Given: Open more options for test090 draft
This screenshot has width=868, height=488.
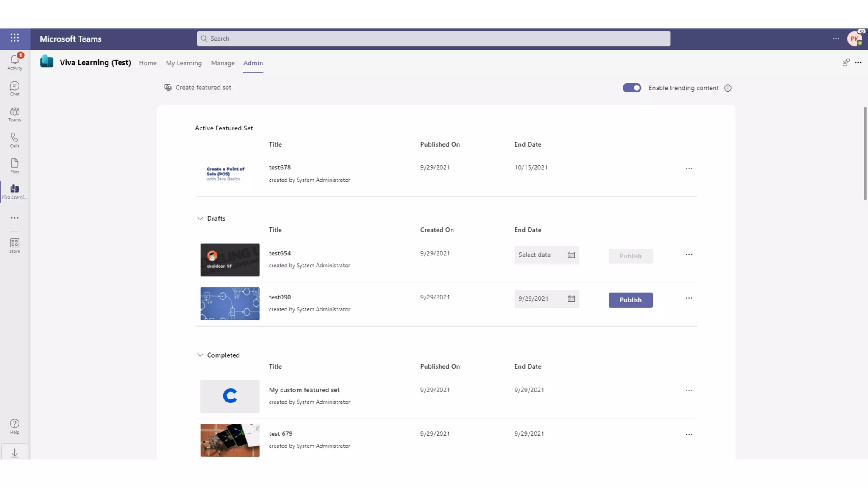Looking at the screenshot, I should tap(689, 298).
